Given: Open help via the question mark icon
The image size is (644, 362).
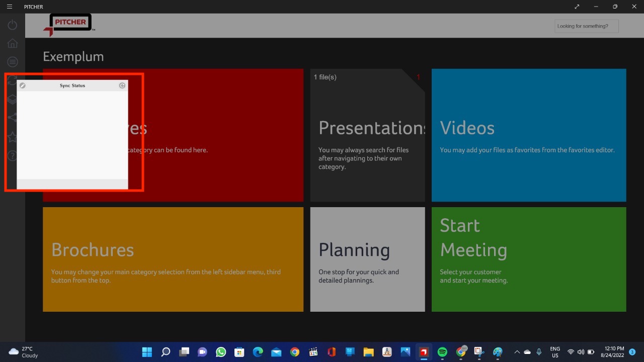Looking at the screenshot, I should 12,156.
